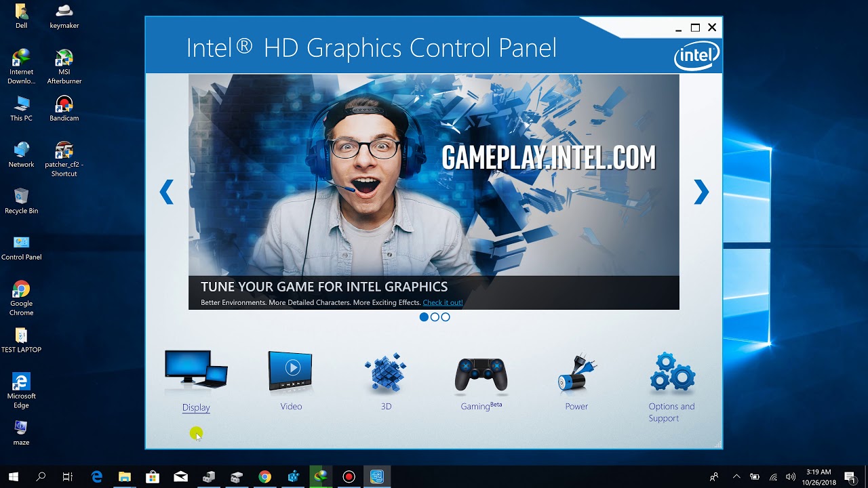
Task: Open Chrome from the taskbar
Action: (x=264, y=477)
